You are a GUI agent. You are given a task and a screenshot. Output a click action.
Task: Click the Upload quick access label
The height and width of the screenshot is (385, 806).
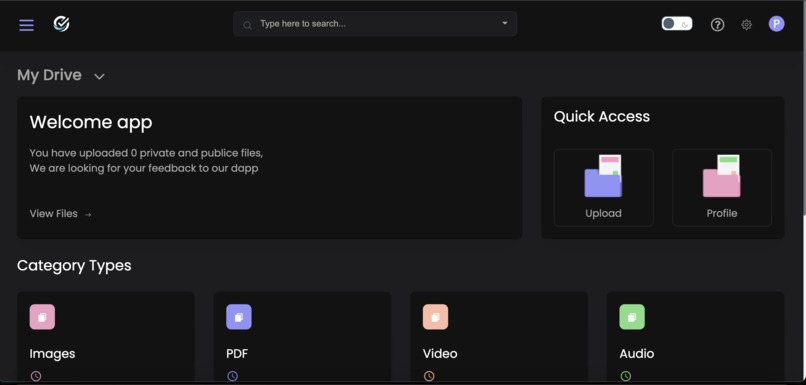point(603,213)
